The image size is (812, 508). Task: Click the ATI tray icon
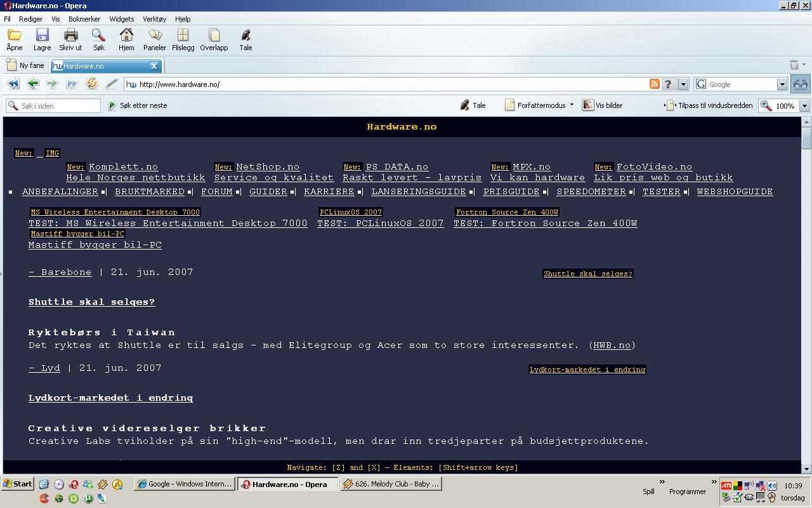[726, 486]
